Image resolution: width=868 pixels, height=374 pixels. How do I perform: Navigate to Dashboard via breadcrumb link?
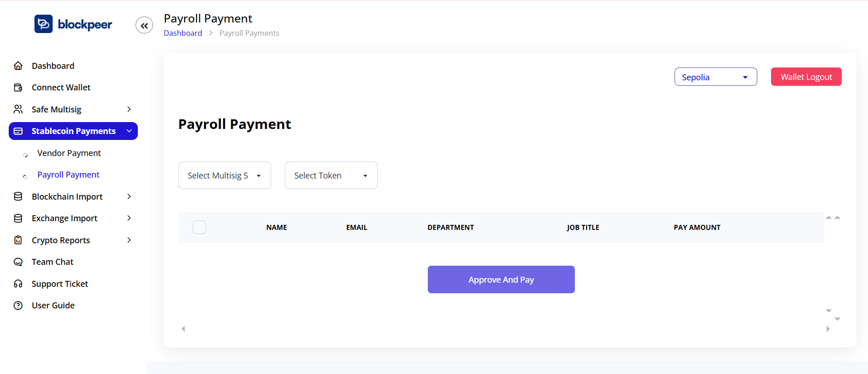coord(183,33)
